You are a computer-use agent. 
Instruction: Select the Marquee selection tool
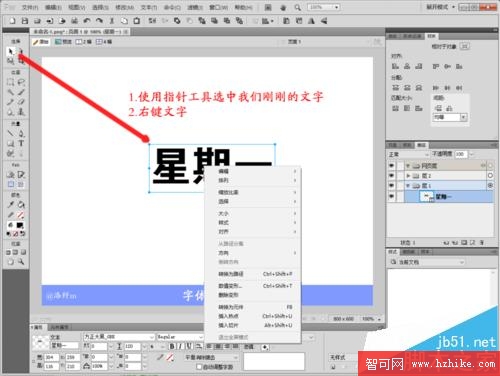pyautogui.click(x=11, y=82)
